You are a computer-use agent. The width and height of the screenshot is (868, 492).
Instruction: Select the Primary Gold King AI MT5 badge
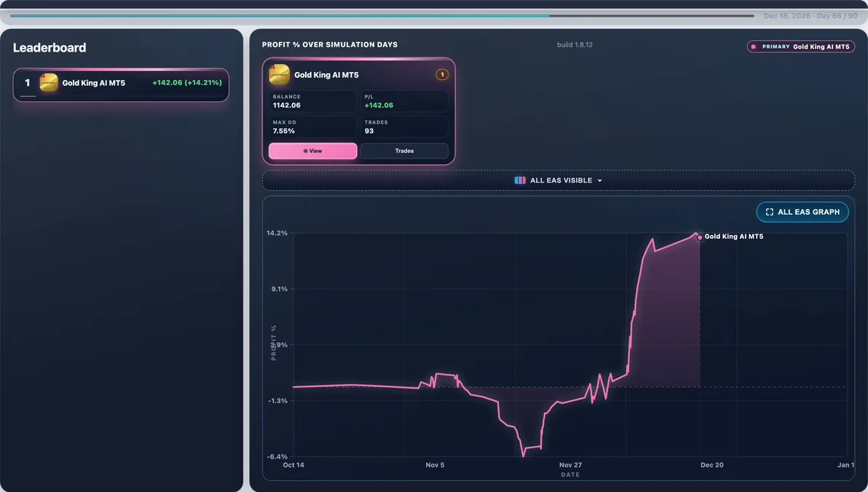point(800,47)
